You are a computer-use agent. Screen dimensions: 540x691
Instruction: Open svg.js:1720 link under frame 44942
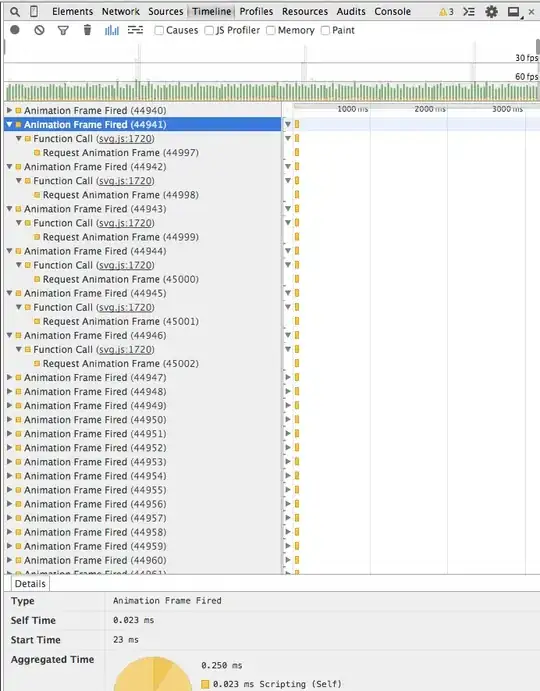125,181
